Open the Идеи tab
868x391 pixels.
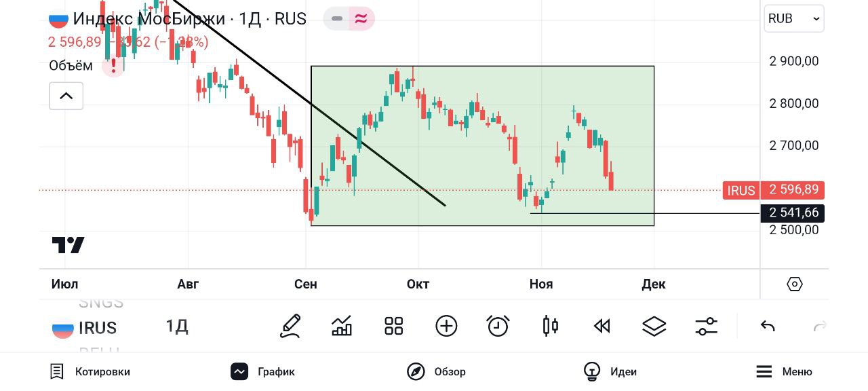coord(610,371)
